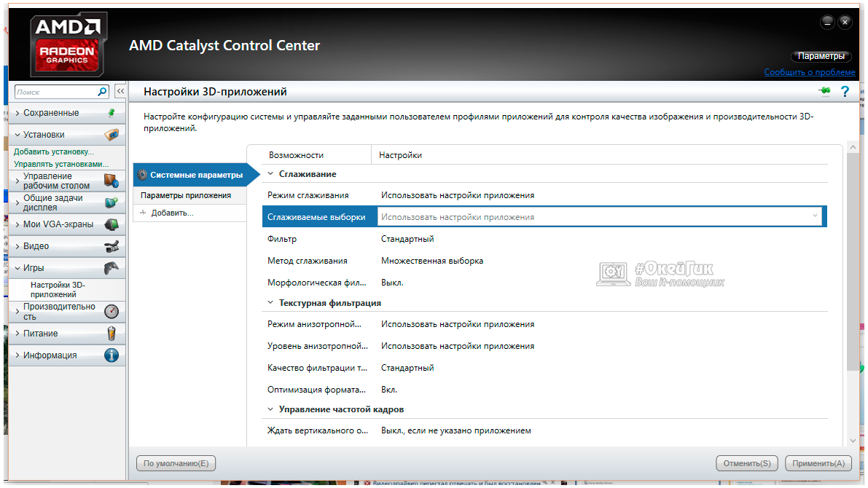Image resolution: width=868 pixels, height=488 pixels.
Task: Click the Уровень анизотропной setting row
Action: tap(544, 346)
